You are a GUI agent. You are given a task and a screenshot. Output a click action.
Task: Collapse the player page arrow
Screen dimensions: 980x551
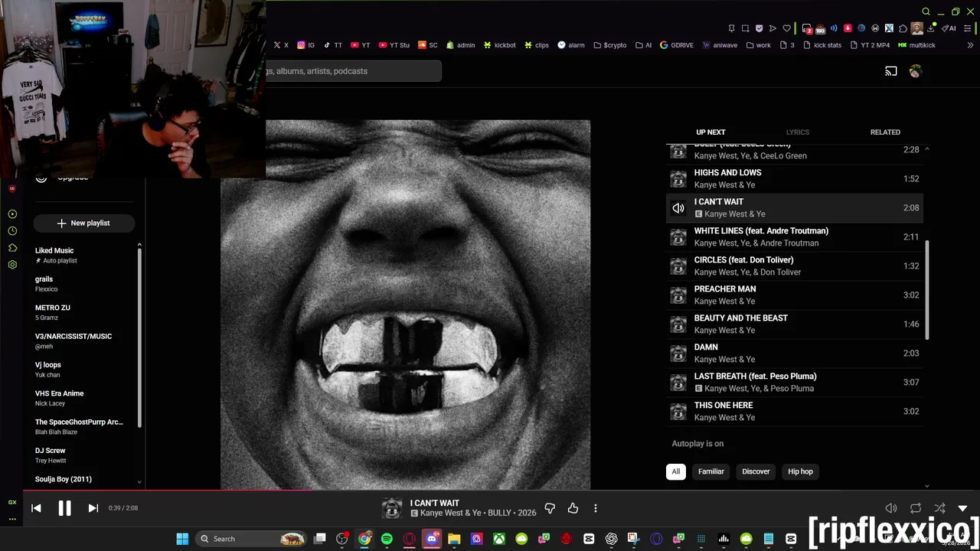[962, 508]
